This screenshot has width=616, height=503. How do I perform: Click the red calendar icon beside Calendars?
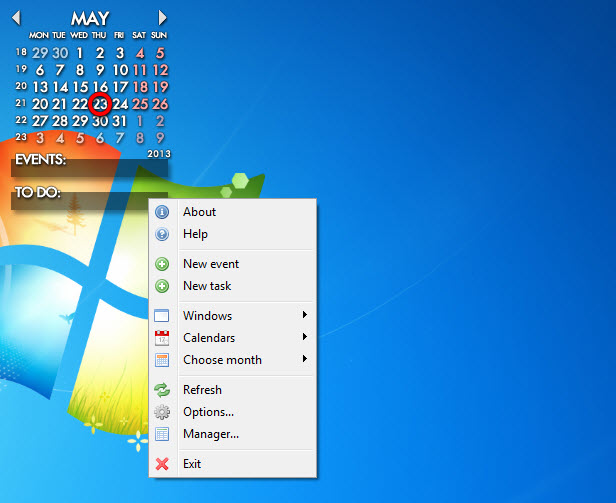(x=162, y=338)
